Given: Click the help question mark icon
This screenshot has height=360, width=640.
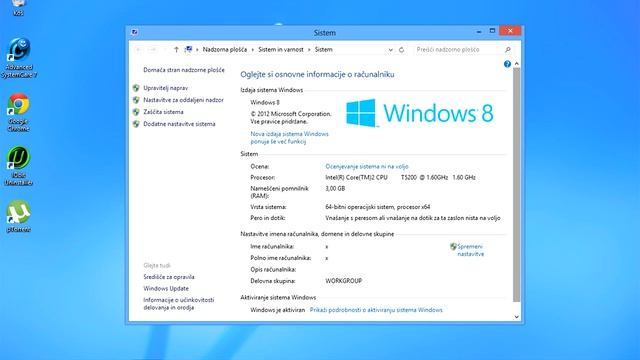Looking at the screenshot, I should 507,64.
